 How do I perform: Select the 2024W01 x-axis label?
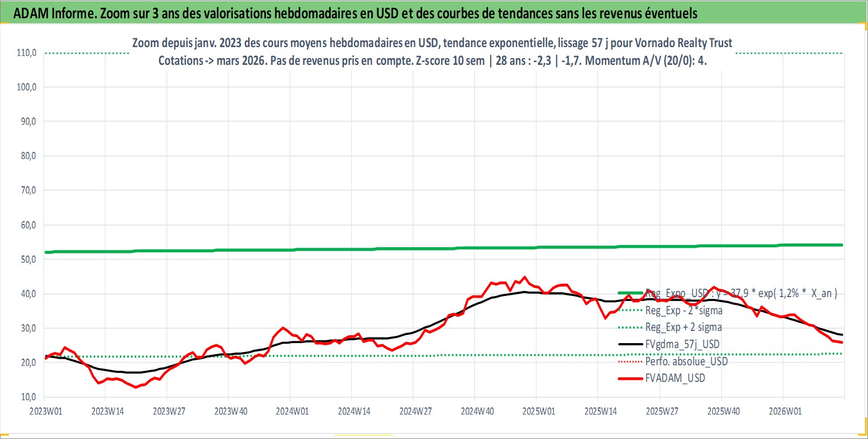point(291,411)
